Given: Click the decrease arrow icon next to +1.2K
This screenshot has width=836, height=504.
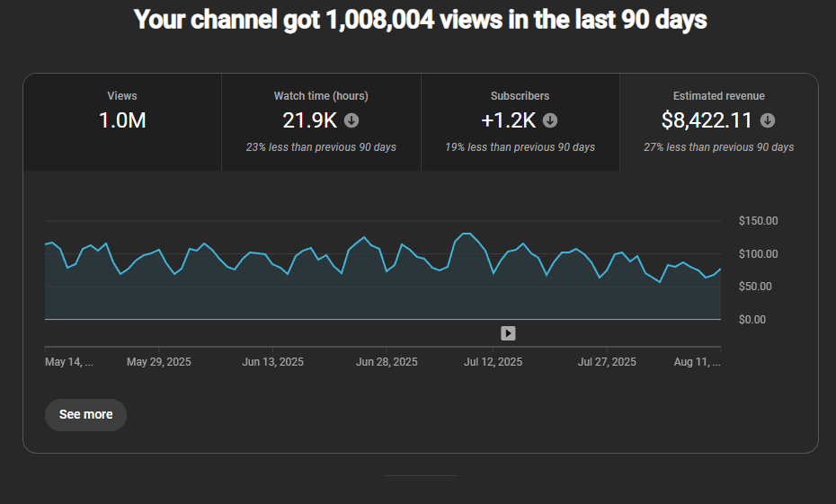Looking at the screenshot, I should tap(550, 120).
